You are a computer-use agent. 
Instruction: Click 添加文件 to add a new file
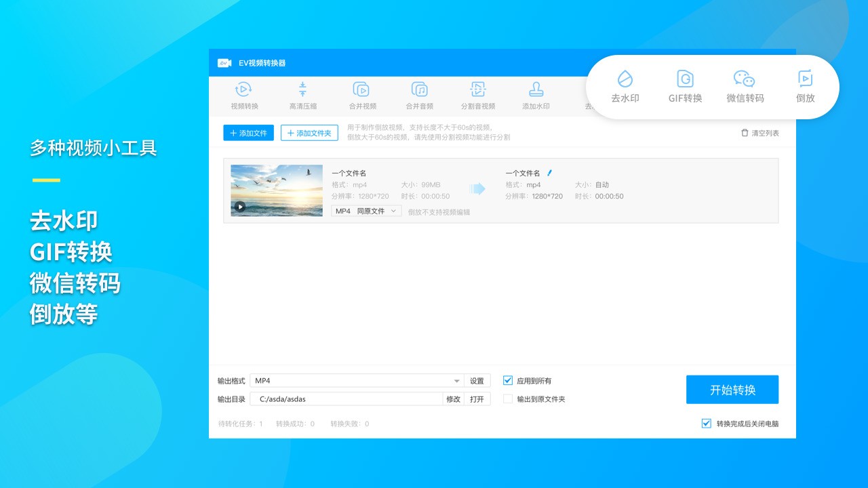coord(248,133)
